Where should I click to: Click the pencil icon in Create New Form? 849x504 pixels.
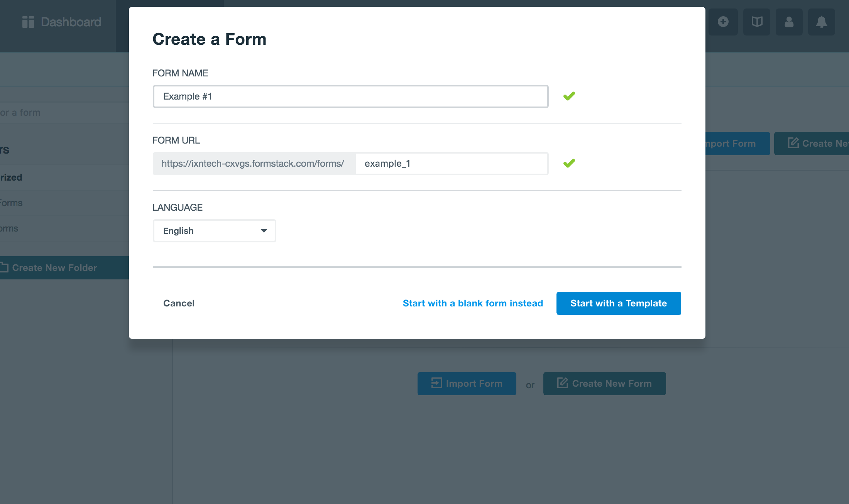tap(562, 383)
